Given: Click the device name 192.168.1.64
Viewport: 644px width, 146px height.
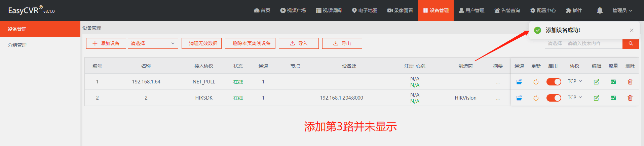Looking at the screenshot, I should click(x=146, y=82).
